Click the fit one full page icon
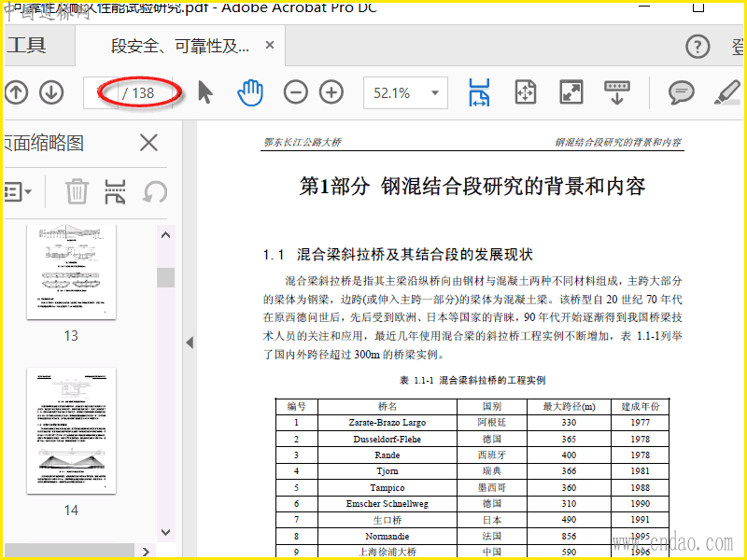747x560 pixels. 526,92
